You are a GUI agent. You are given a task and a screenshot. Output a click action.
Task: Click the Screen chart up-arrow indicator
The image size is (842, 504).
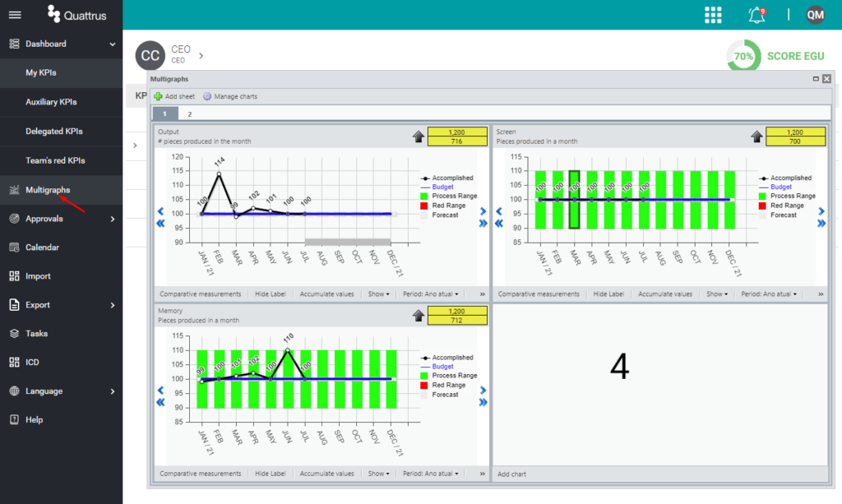coord(756,136)
